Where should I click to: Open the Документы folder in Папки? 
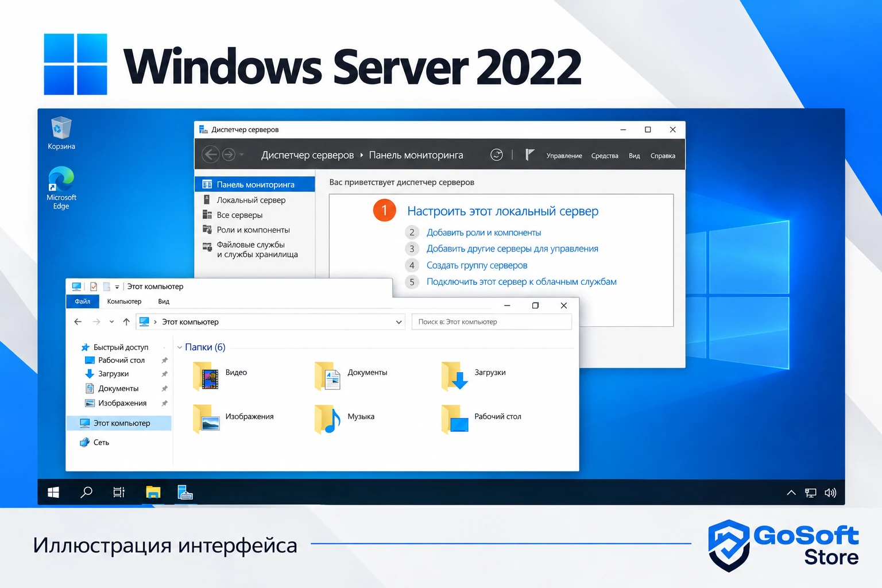coord(351,376)
